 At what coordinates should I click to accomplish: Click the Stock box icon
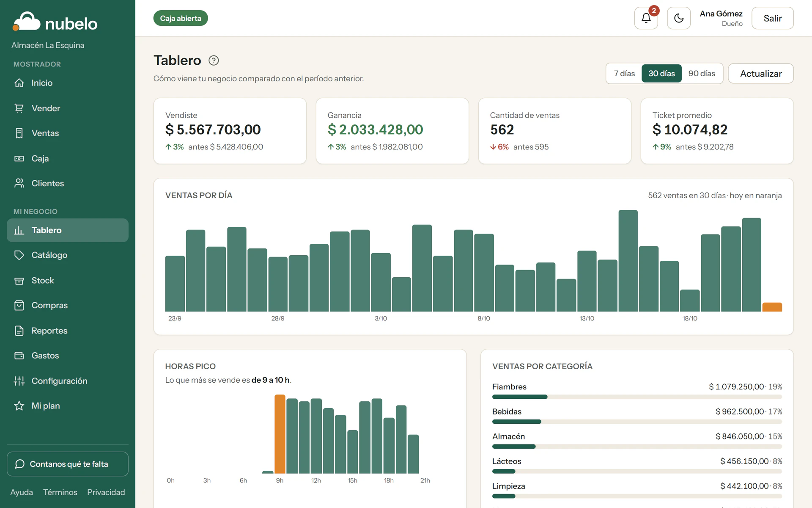(x=19, y=281)
